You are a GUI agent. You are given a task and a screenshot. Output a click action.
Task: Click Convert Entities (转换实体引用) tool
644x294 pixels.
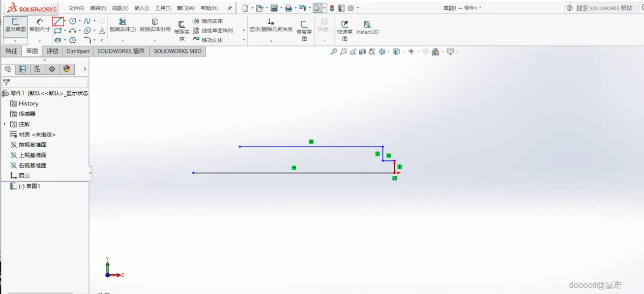tap(155, 25)
